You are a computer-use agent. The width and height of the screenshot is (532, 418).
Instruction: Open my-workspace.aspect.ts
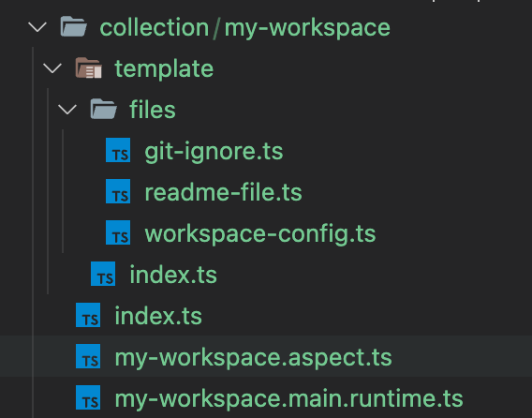tap(254, 358)
